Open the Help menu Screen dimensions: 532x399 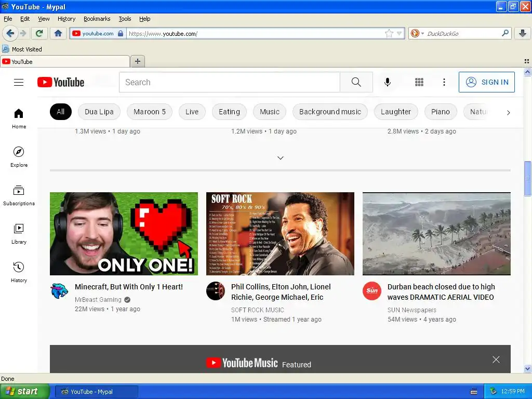145,19
